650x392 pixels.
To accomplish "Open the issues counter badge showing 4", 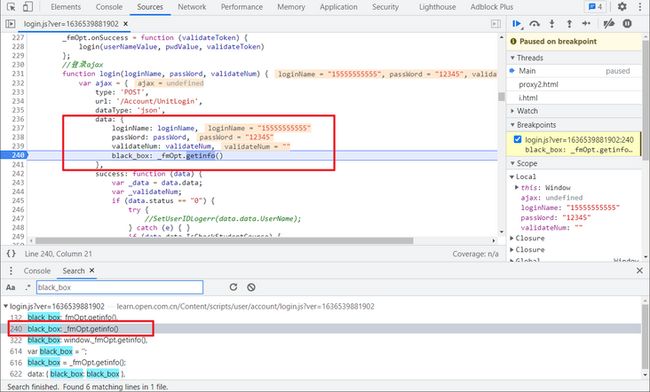I will pos(595,7).
